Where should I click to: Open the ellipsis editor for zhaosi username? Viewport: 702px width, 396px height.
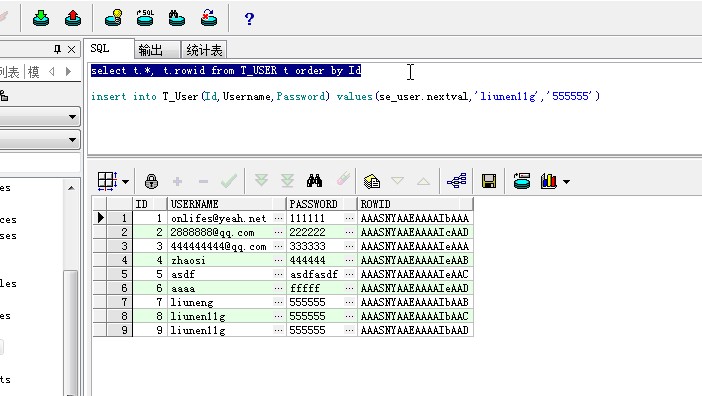[278, 260]
